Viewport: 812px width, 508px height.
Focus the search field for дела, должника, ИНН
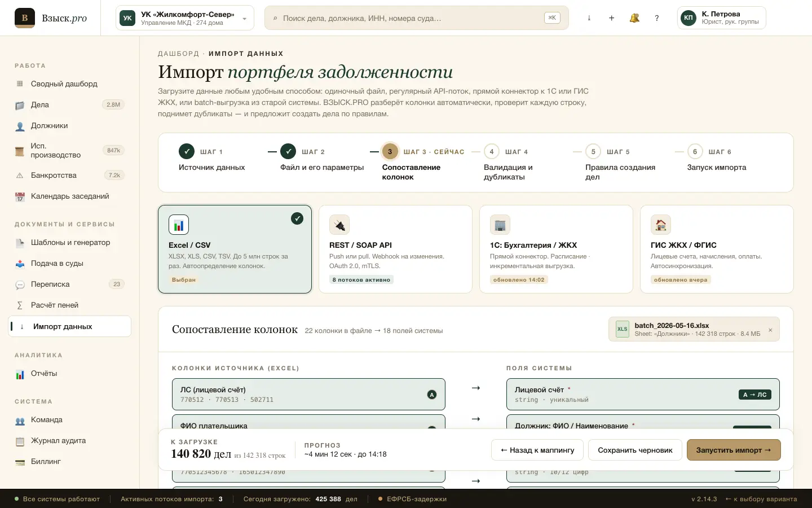pyautogui.click(x=416, y=18)
